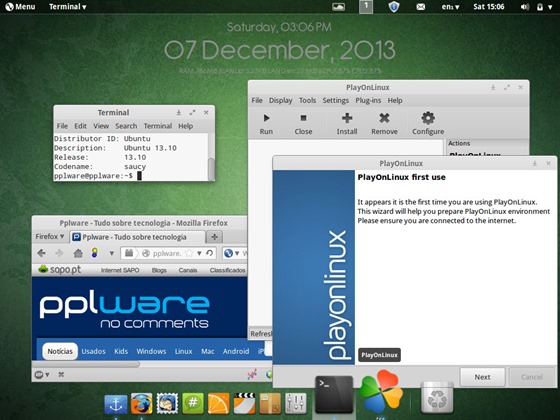Image resolution: width=560 pixels, height=420 pixels.
Task: Expand the Terminal app menu in top panel
Action: (68, 7)
